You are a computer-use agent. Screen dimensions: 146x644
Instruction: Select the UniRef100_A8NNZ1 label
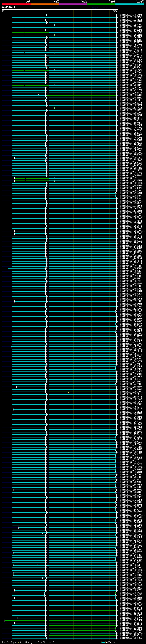(x=131, y=593)
